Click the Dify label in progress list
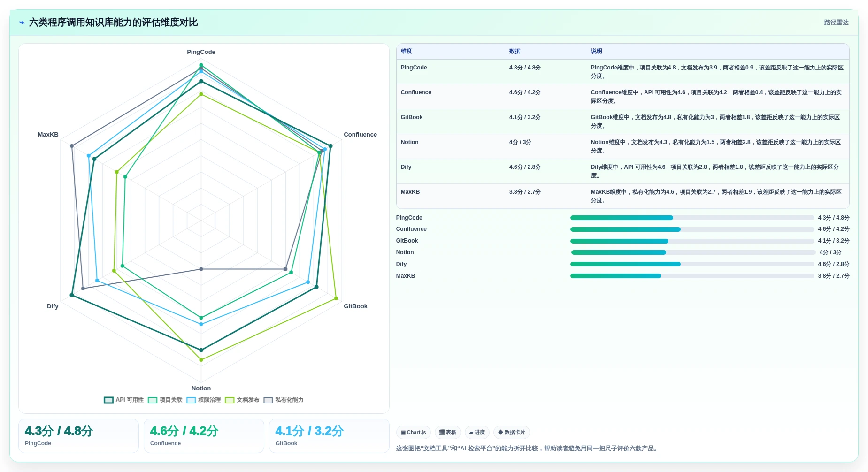Viewport: 868px width, 472px height. (x=401, y=264)
